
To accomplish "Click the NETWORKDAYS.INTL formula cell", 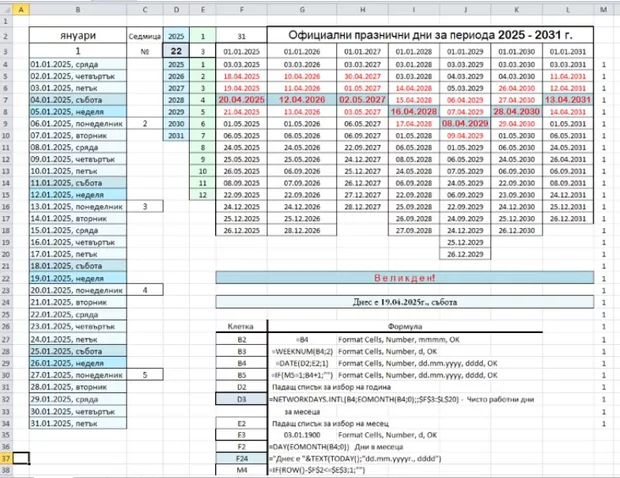I will pyautogui.click(x=401, y=399).
